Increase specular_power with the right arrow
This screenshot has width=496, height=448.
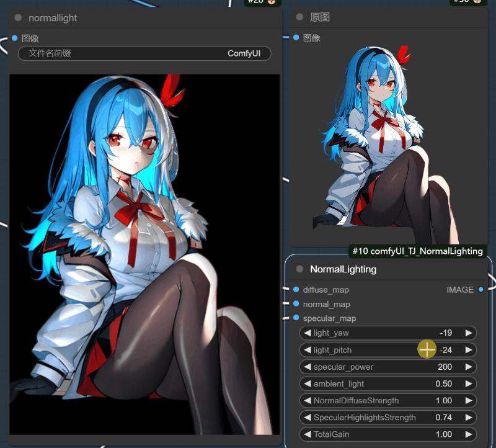469,367
